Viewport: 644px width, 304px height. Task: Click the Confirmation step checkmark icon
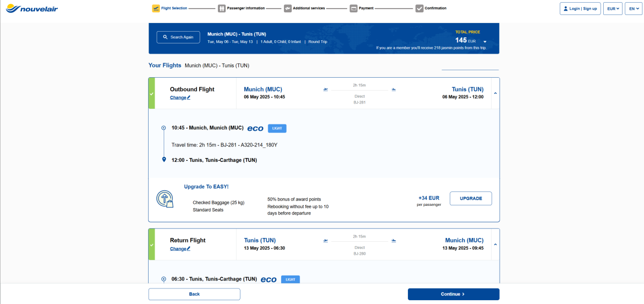(x=419, y=9)
